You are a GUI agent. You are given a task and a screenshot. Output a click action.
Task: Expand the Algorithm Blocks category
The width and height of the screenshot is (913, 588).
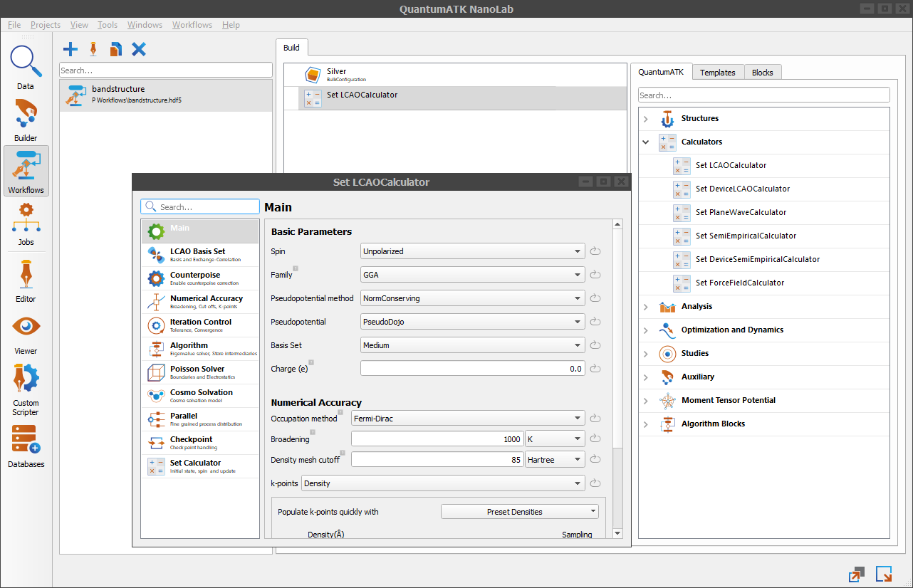646,424
